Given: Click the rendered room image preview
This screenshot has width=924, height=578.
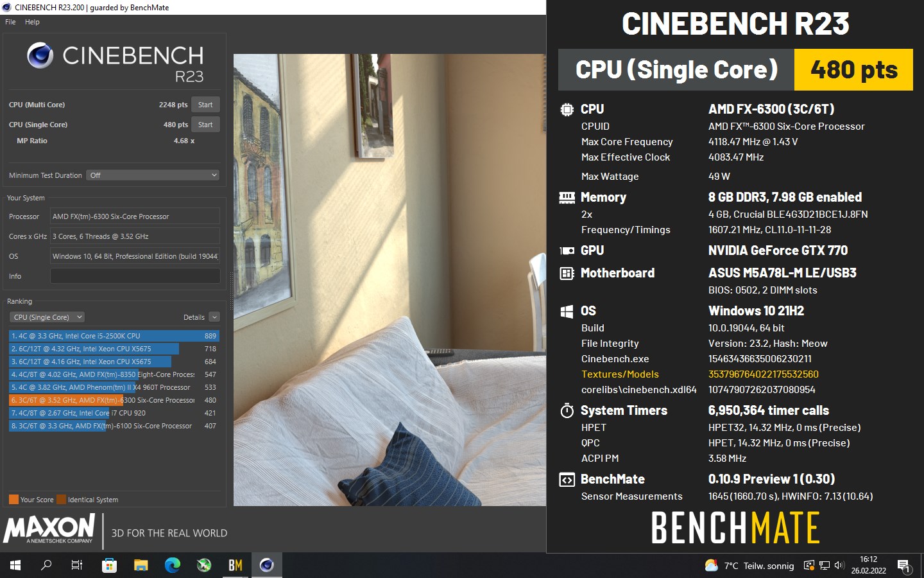Looking at the screenshot, I should [x=389, y=280].
